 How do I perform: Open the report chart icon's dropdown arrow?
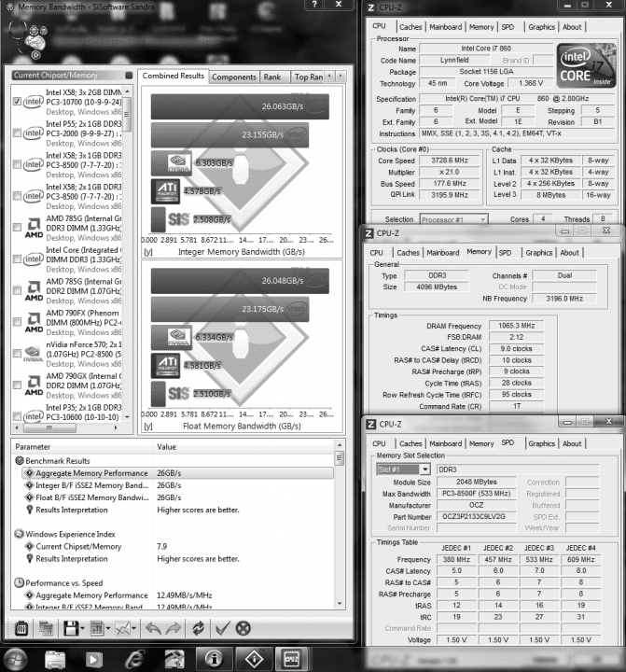(x=108, y=629)
